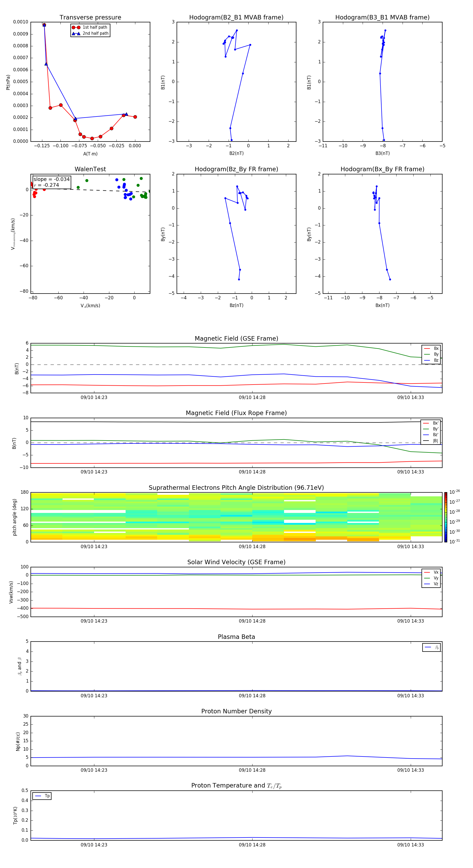473x868 pixels.
Task: Click '09/10 14:23' tick under Plasma Beta
Action: click(94, 695)
